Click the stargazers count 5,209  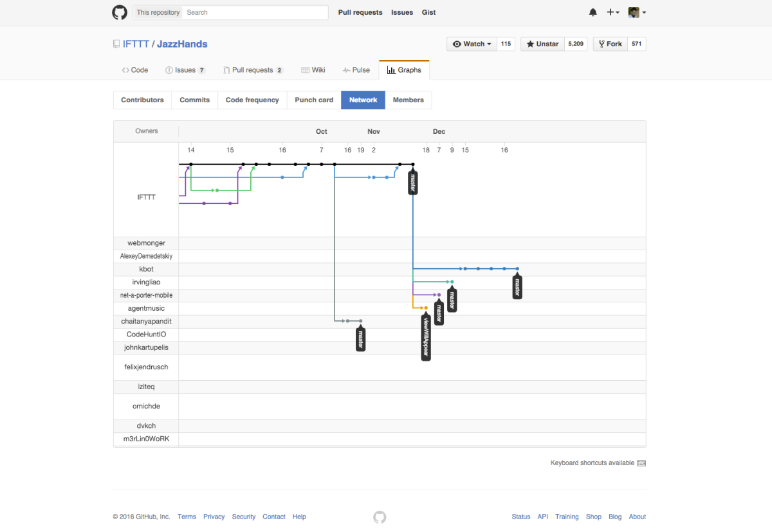(x=576, y=44)
